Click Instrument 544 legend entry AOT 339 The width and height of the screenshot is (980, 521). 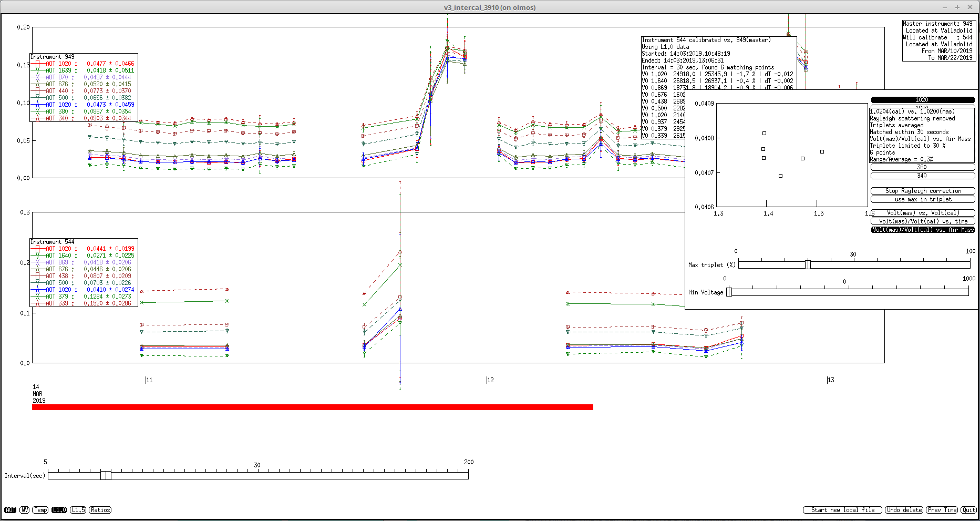click(84, 303)
